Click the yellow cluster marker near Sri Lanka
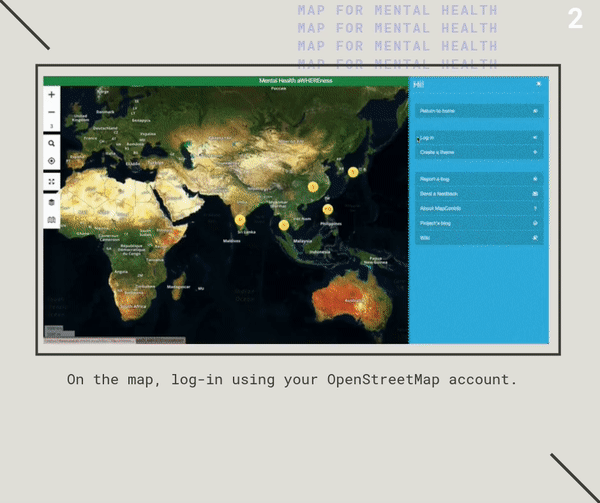This screenshot has height=503, width=600. 240,220
